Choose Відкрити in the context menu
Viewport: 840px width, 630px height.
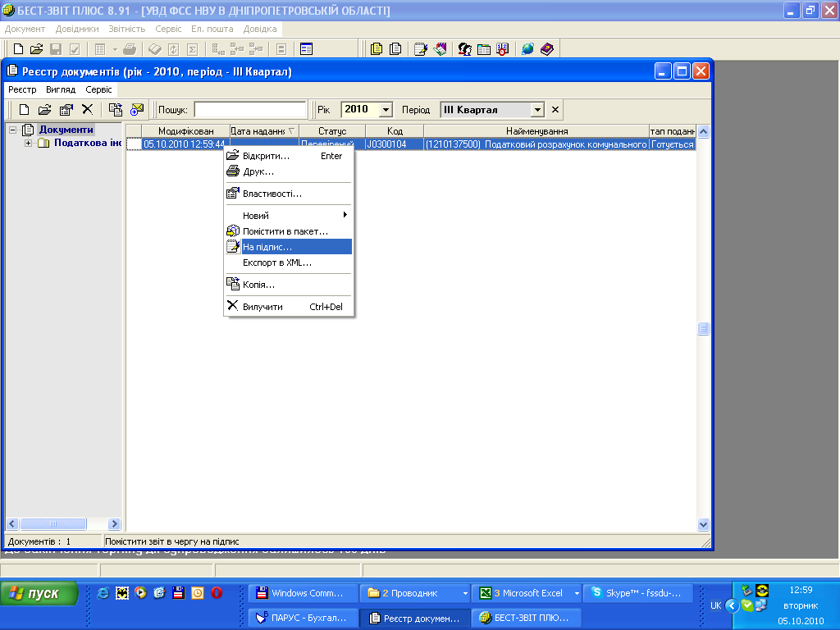(289, 156)
